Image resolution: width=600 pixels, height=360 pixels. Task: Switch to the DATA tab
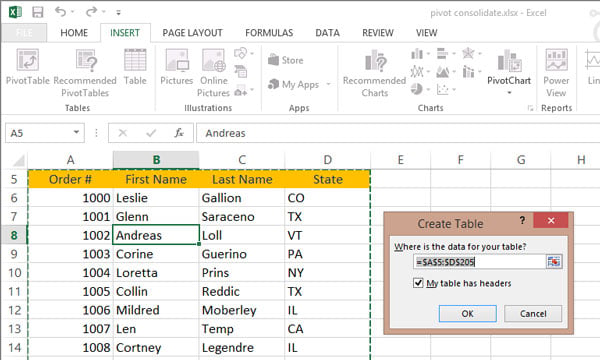coord(327,33)
